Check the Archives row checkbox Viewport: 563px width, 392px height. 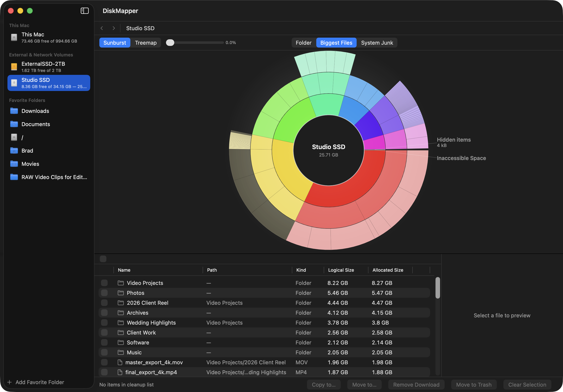tap(104, 313)
